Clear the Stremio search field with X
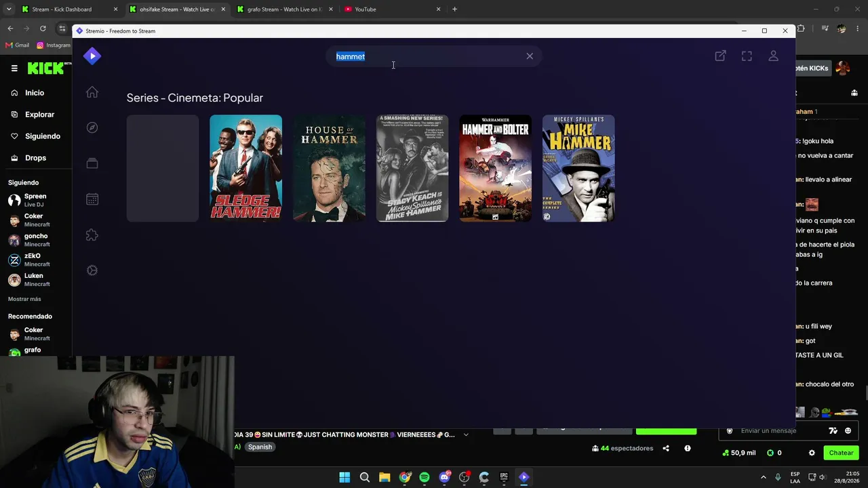This screenshot has width=868, height=488. click(x=530, y=56)
